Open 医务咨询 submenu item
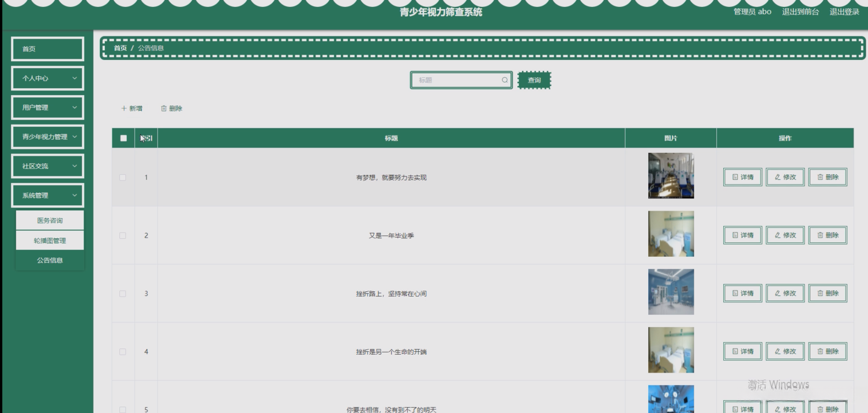The image size is (868, 413). 50,220
